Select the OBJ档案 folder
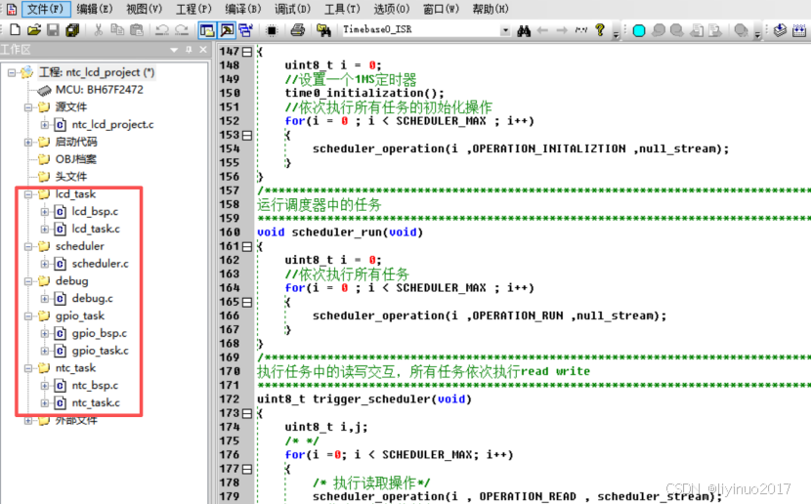Screen dimensions: 812x504 75,159
